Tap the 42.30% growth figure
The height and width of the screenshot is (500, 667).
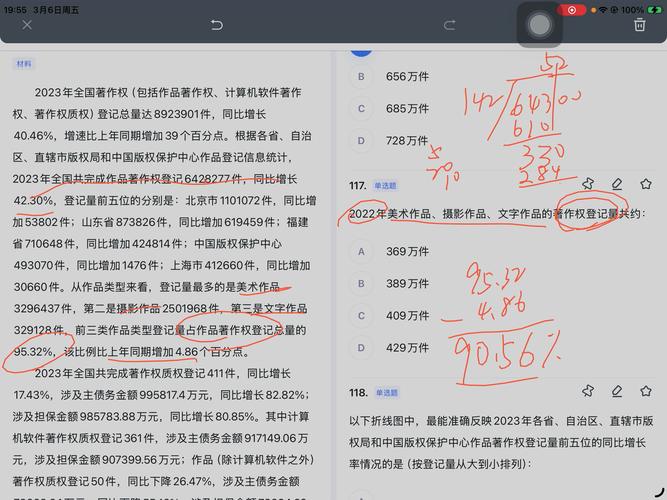coord(33,200)
